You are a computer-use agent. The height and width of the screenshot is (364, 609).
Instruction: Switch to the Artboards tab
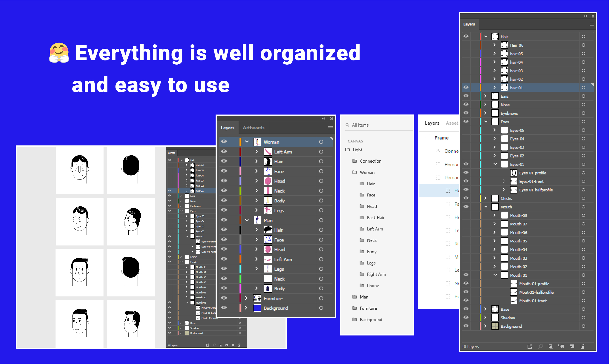253,128
